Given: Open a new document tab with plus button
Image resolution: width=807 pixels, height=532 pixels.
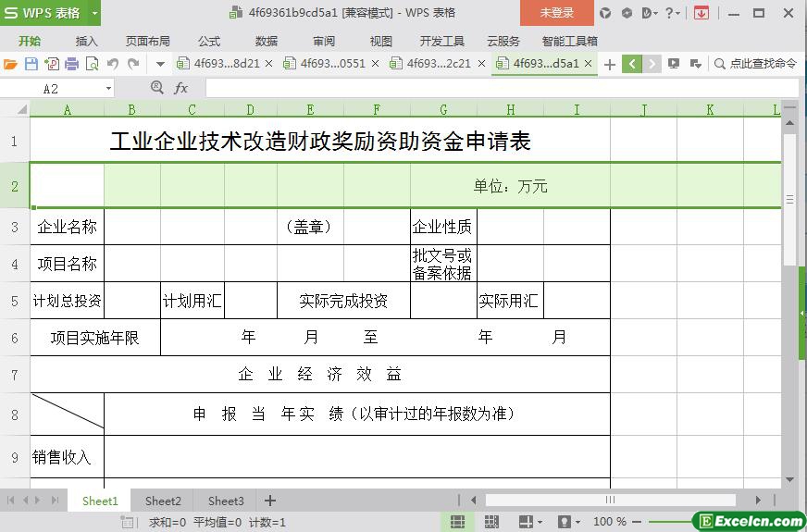Looking at the screenshot, I should point(609,64).
